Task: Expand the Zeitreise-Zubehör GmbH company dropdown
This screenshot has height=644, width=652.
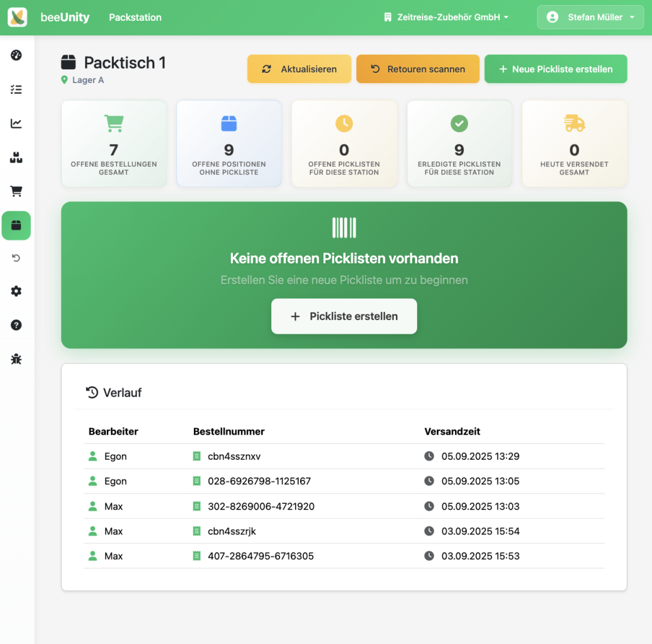Action: [446, 18]
